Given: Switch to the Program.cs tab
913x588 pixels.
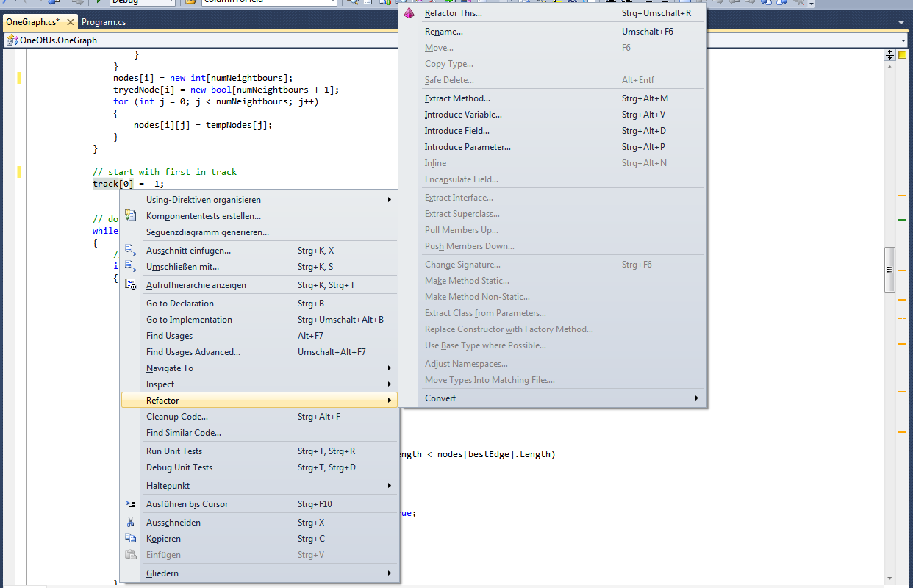Looking at the screenshot, I should (104, 22).
